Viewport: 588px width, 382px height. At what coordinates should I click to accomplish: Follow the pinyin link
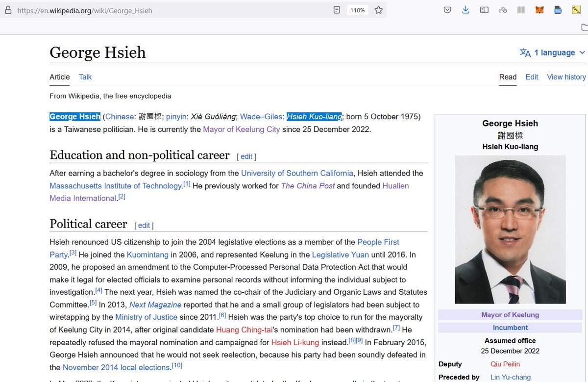[176, 117]
